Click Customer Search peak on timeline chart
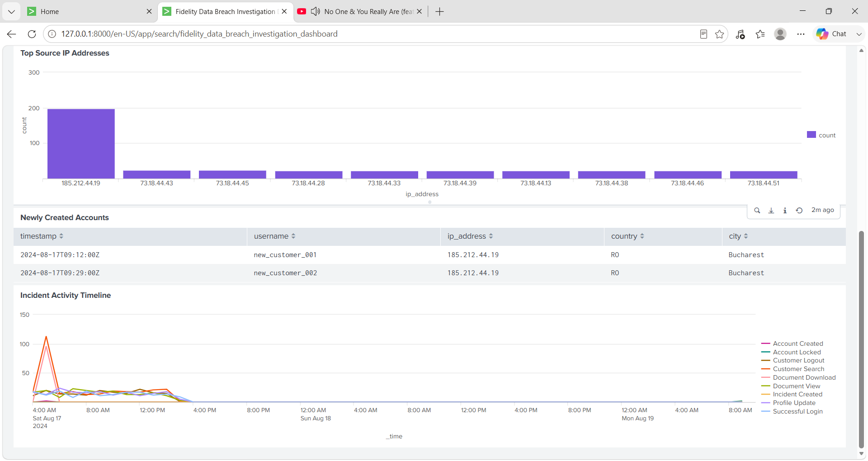The image size is (868, 461). pos(46,337)
